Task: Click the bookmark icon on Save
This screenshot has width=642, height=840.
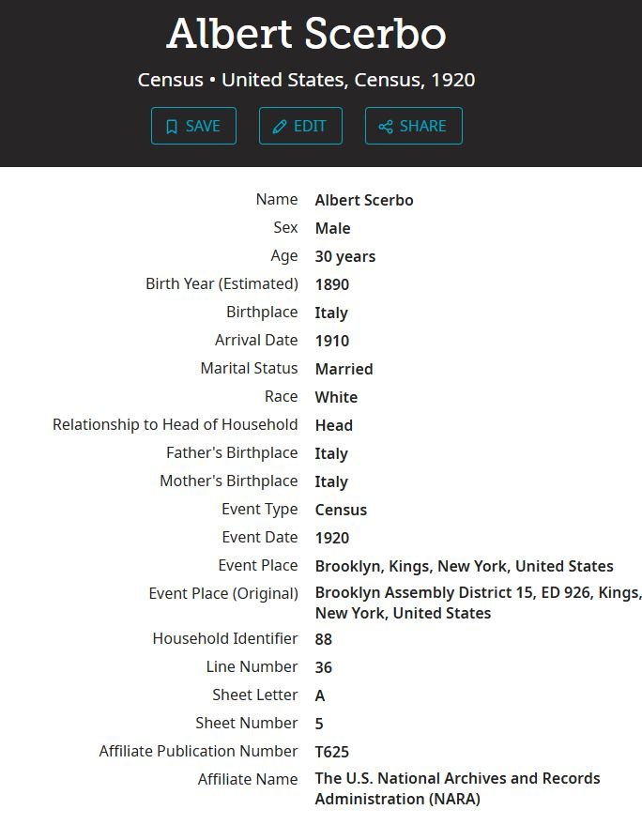Action: tap(172, 127)
